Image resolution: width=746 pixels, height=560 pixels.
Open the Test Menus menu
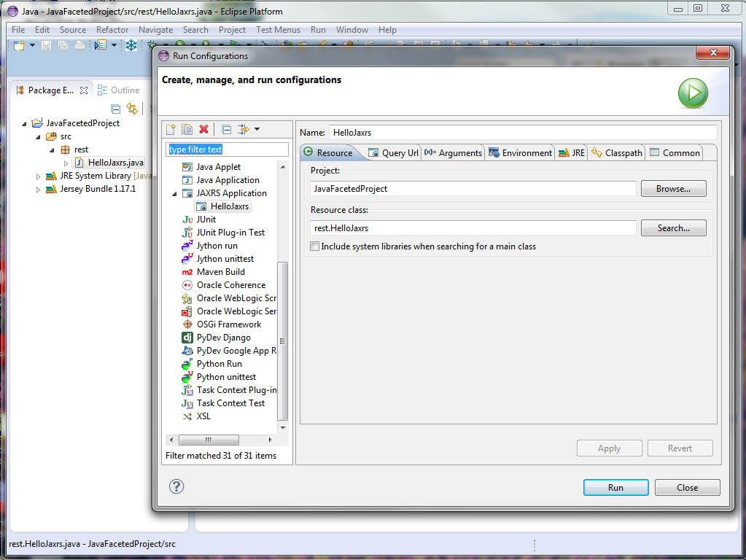tap(278, 29)
